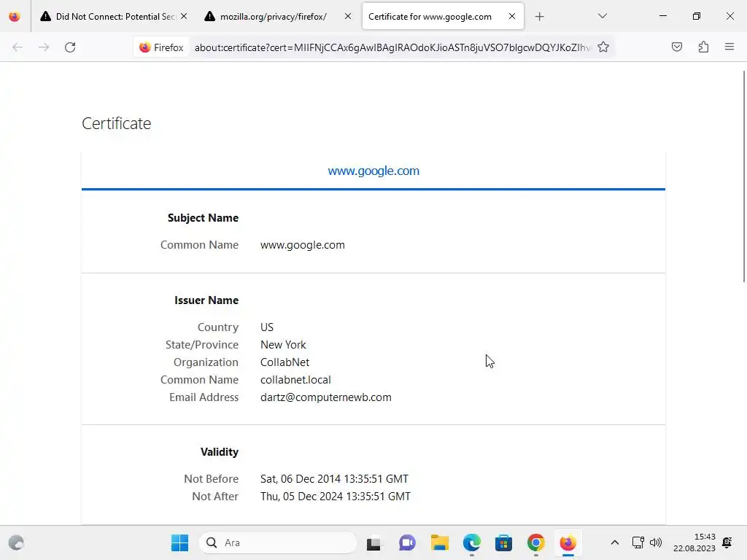
Task: Launch Google Chrome from taskbar
Action: point(536,542)
